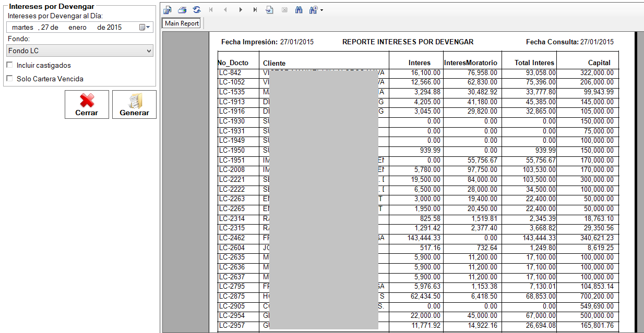Open Find Text with the binoculars icon
The width and height of the screenshot is (644, 333).
[x=299, y=10]
